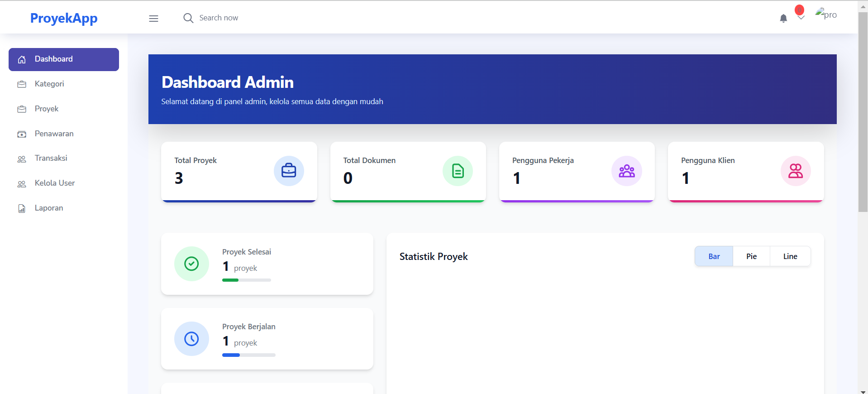This screenshot has height=394, width=868.
Task: Click the ProyekApp logo link
Action: click(x=64, y=18)
